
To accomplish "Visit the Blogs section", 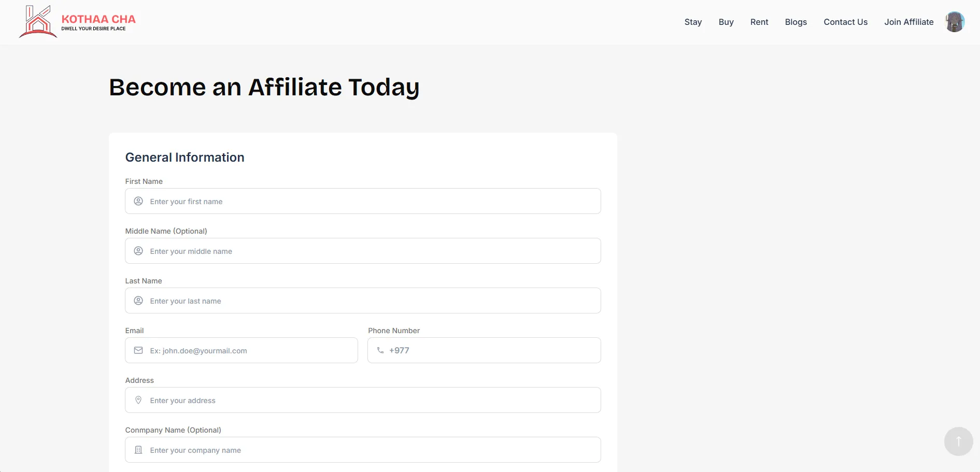I will tap(796, 22).
